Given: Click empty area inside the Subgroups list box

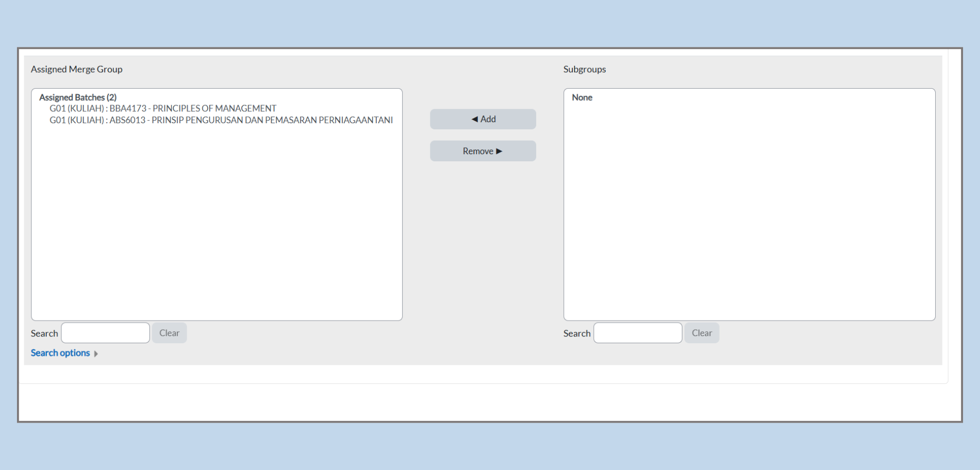Looking at the screenshot, I should click(749, 216).
